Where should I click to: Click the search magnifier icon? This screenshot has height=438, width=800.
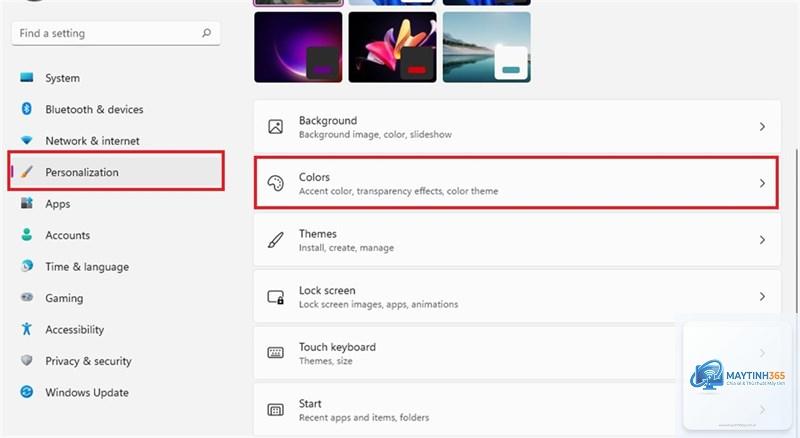(x=206, y=33)
